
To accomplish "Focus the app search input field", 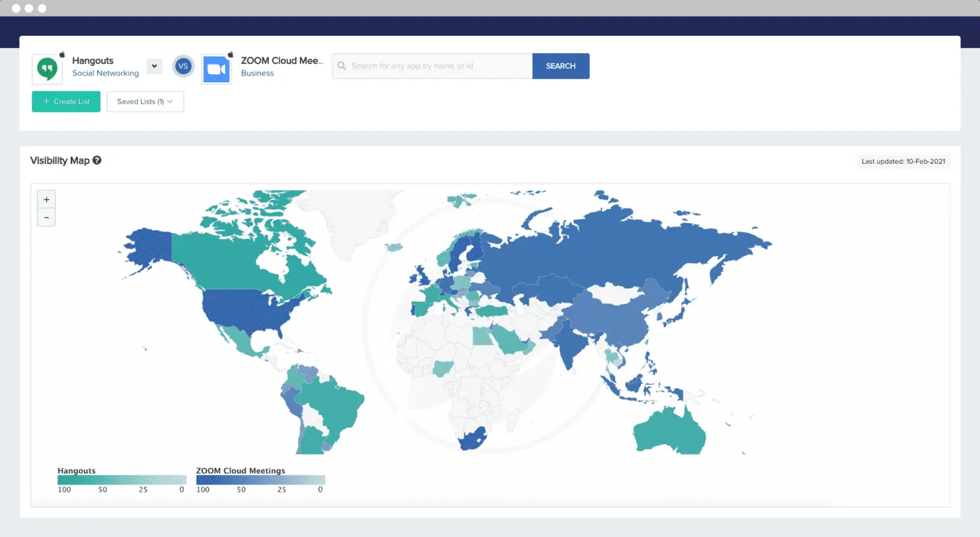I will 432,66.
